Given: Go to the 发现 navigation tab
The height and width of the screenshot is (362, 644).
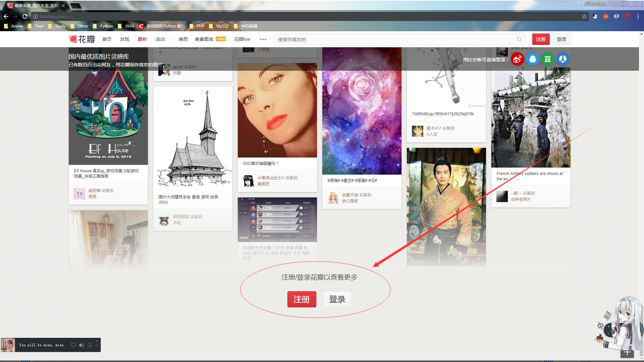Looking at the screenshot, I should [124, 39].
